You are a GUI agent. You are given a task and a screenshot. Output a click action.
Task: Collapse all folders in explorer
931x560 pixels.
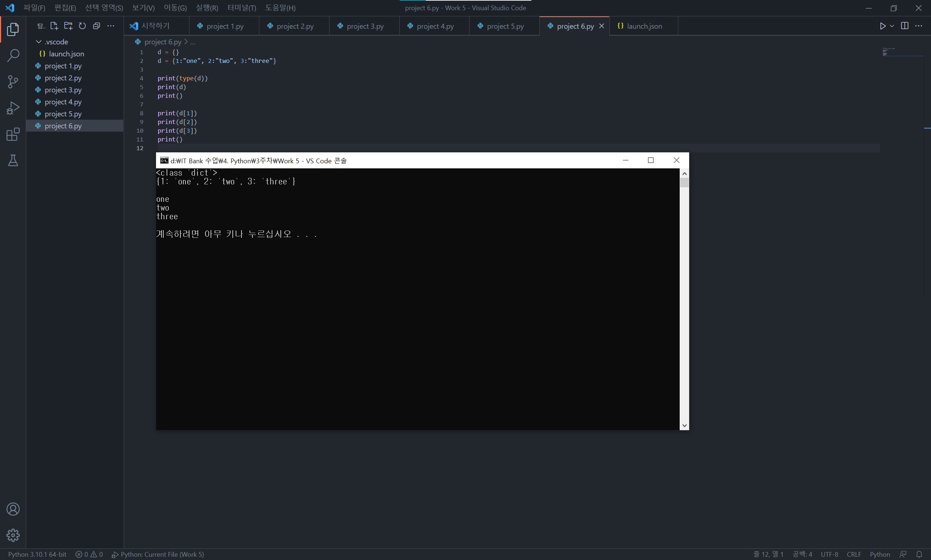pos(97,26)
